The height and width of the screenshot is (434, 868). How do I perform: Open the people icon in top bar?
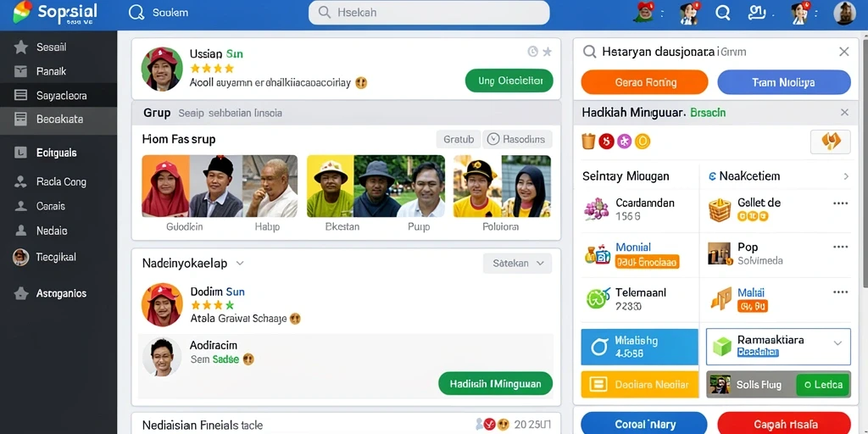(755, 12)
